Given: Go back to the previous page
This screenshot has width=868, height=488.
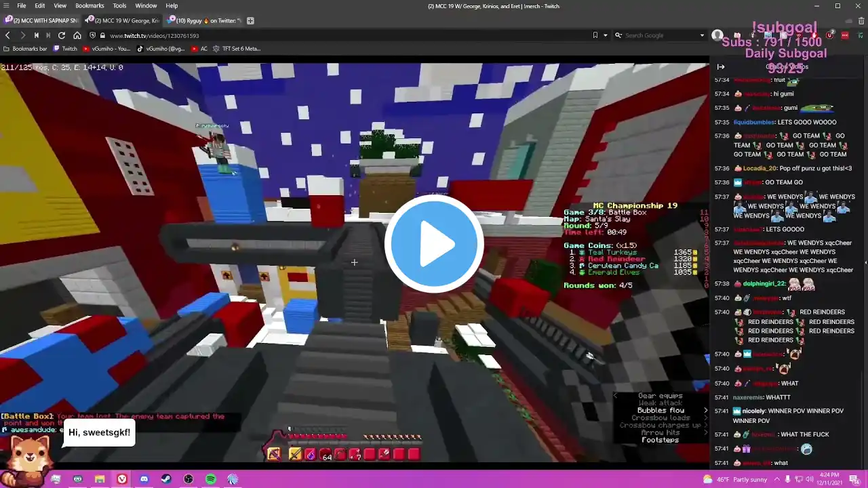Looking at the screenshot, I should (x=7, y=35).
